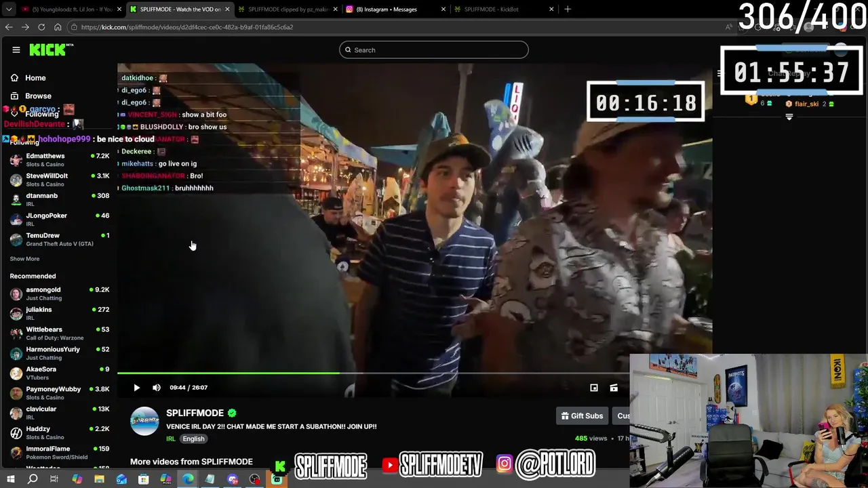Image resolution: width=868 pixels, height=488 pixels.
Task: Open ImmoralFlame recommended channel
Action: coord(60,453)
